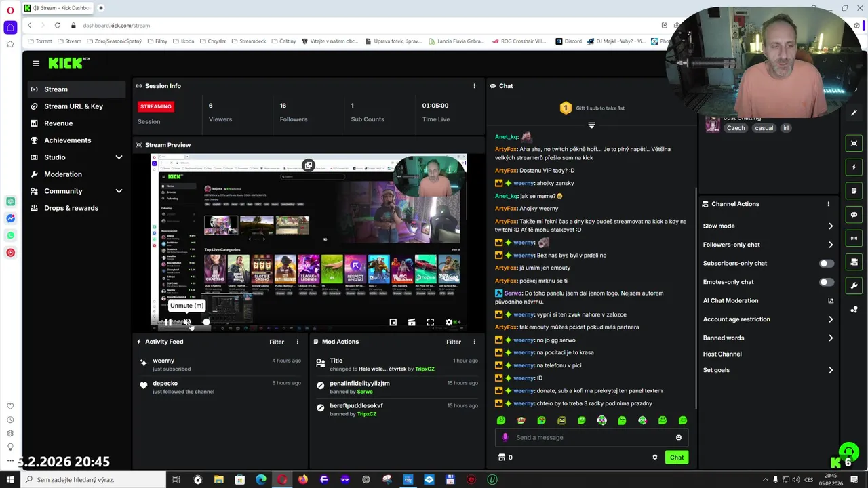Enter fullscreen on stream preview

[430, 323]
